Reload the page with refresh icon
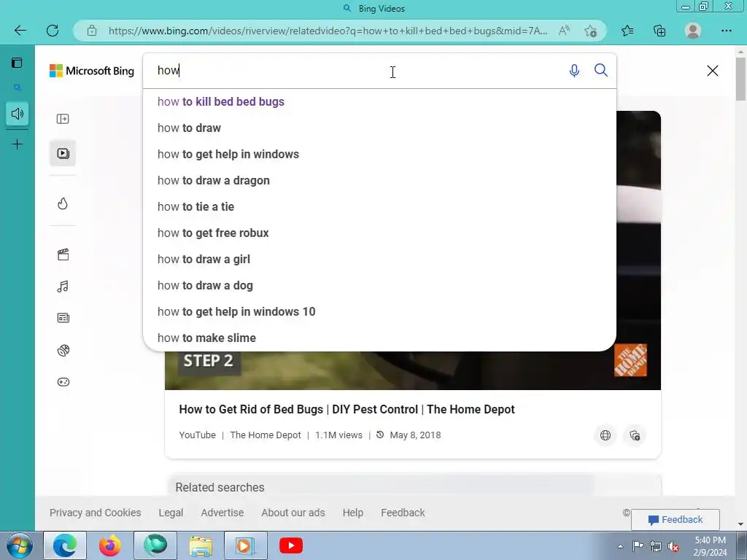This screenshot has width=747, height=560. tap(53, 31)
